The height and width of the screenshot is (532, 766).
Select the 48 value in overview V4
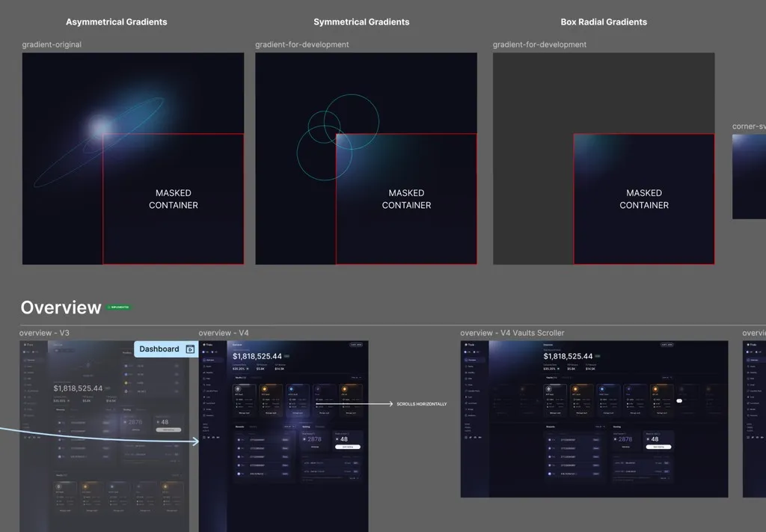click(x=344, y=439)
